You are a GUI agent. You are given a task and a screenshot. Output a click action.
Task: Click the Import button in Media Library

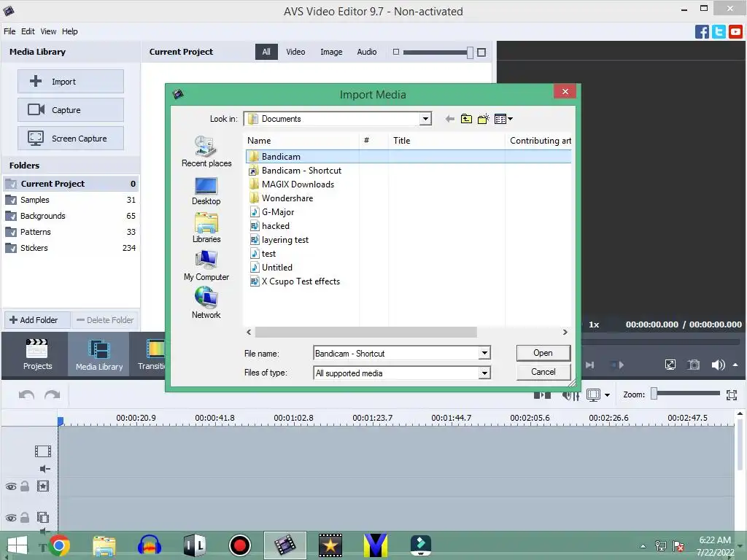coord(71,82)
